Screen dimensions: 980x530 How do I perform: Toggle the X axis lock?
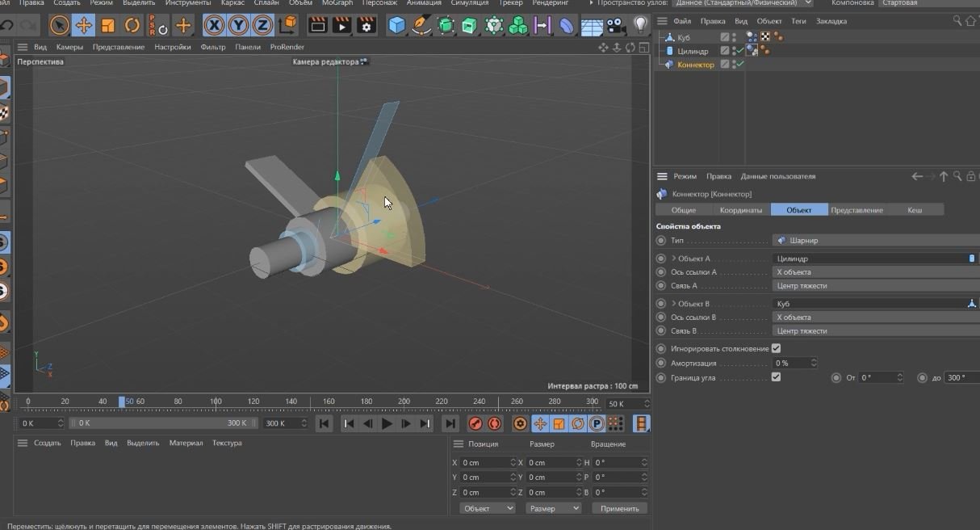coord(214,26)
